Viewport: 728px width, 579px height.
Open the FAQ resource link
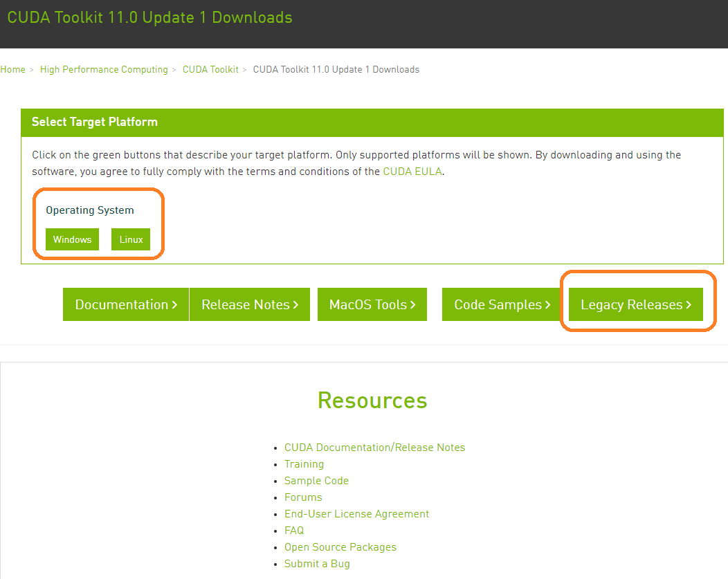click(294, 531)
